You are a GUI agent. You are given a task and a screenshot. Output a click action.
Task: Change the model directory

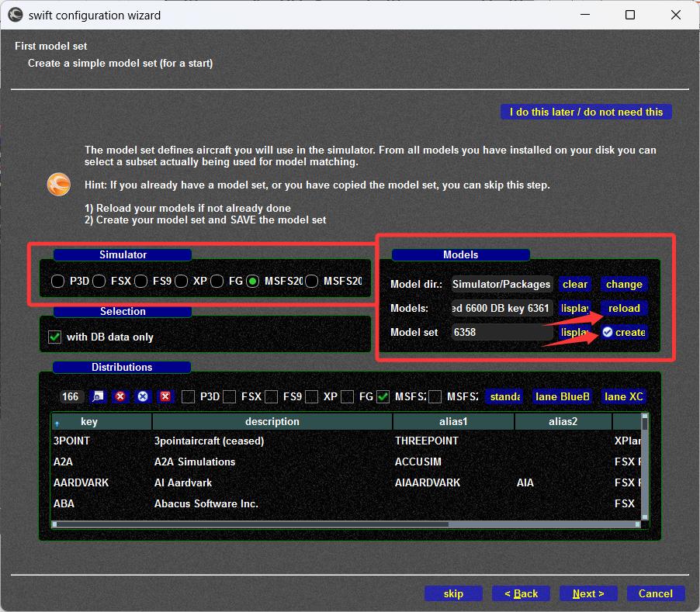[x=624, y=284]
